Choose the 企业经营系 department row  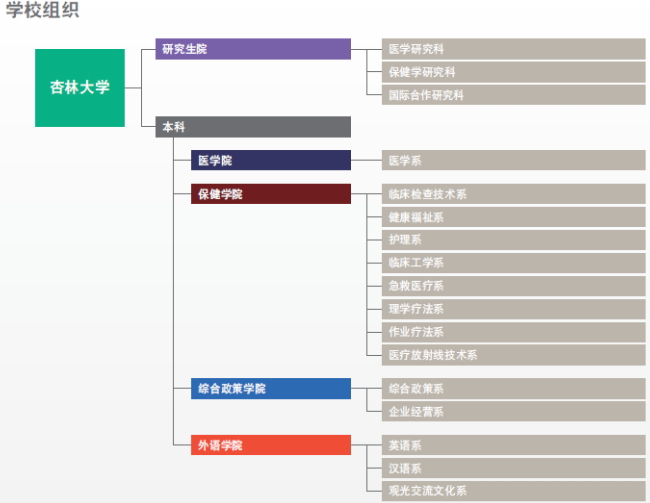point(513,411)
